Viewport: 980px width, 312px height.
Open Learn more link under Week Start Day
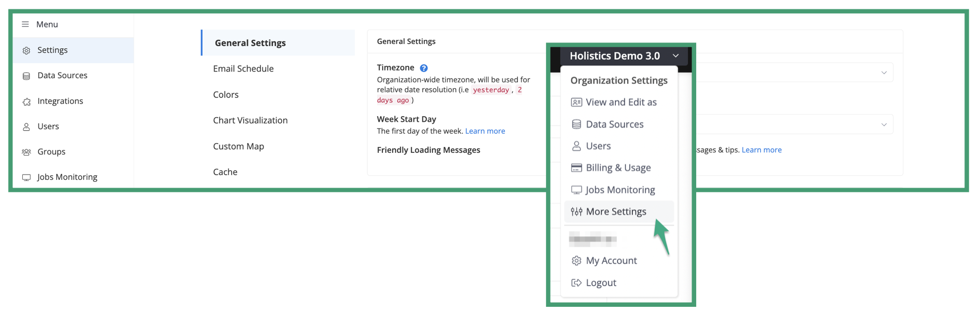click(485, 131)
